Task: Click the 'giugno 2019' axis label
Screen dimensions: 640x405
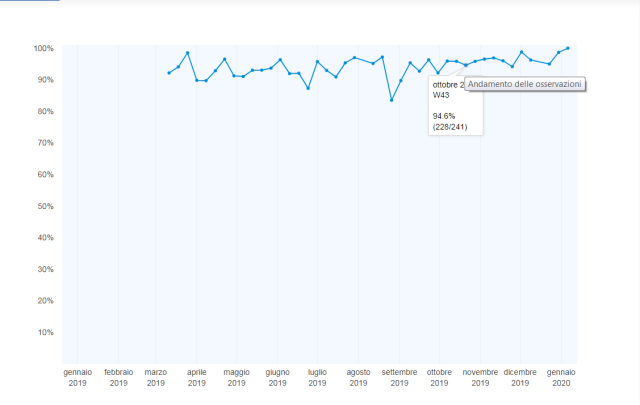Action: (278, 377)
